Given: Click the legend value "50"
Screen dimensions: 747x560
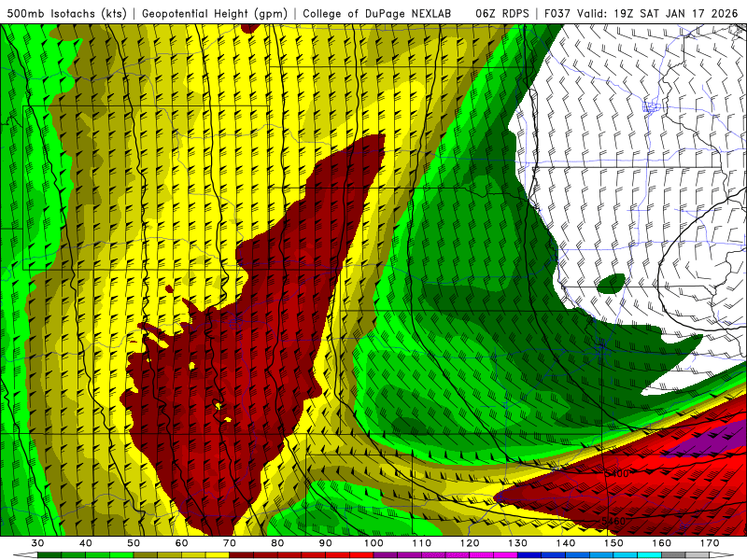Looking at the screenshot, I should pyautogui.click(x=134, y=543).
